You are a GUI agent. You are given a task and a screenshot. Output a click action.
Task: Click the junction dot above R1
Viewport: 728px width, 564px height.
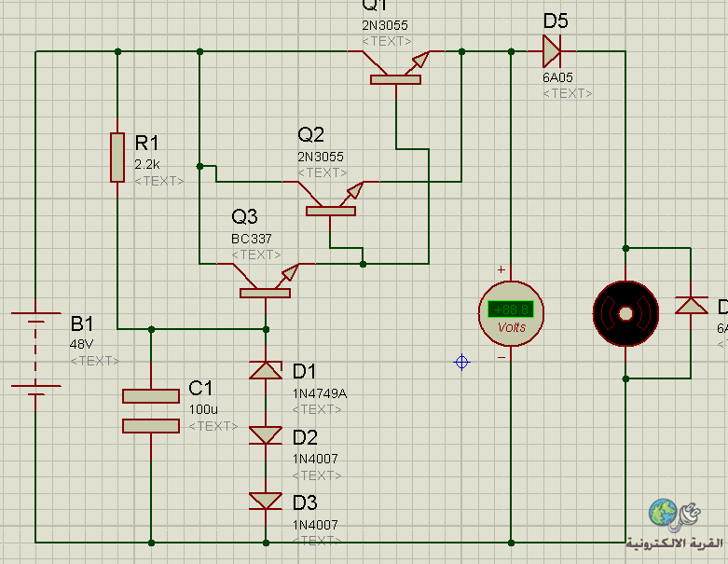click(117, 51)
